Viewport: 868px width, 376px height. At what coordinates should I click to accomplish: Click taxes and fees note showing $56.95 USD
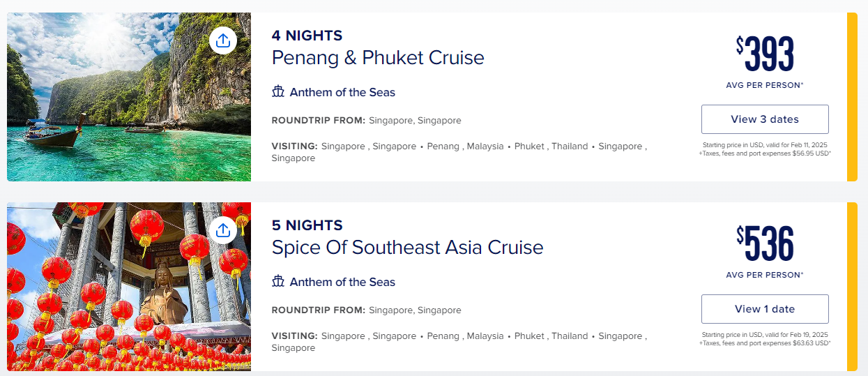coord(765,153)
